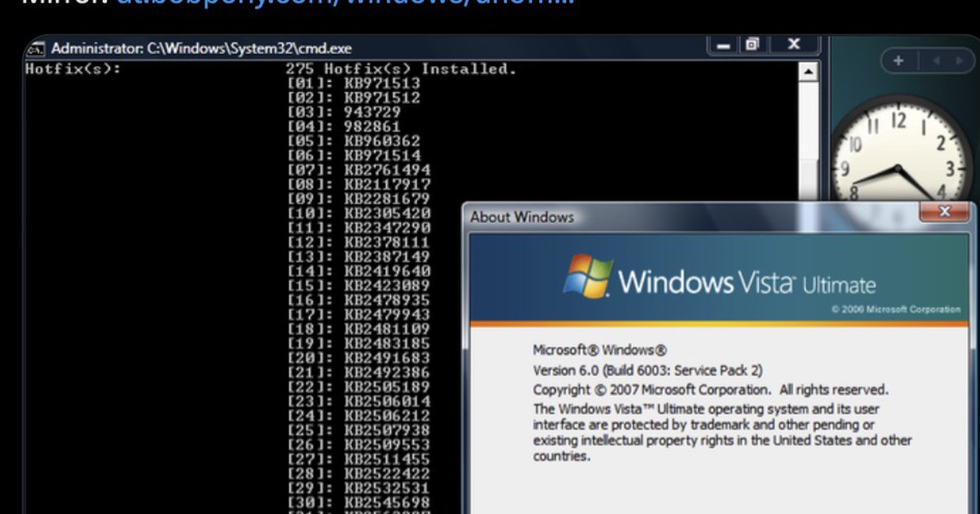Open the cmd.exe title bar system icon
The width and height of the screenshot is (980, 514).
tap(35, 48)
